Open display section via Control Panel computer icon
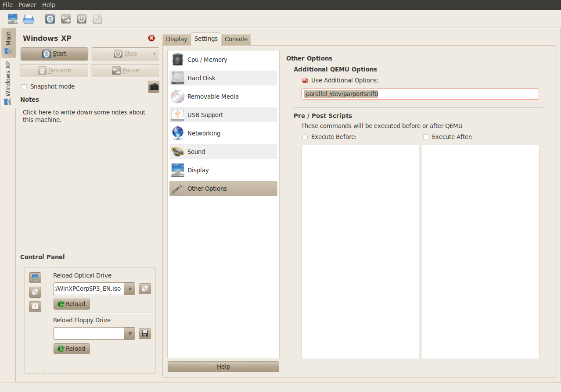 (35, 278)
